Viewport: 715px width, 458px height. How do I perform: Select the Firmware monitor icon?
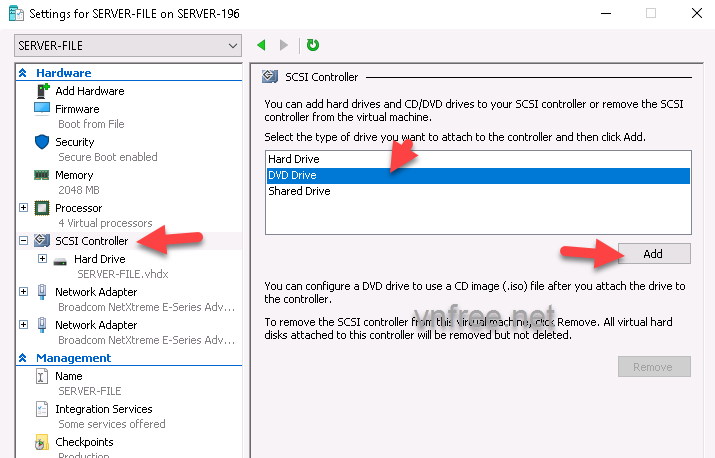pos(42,108)
